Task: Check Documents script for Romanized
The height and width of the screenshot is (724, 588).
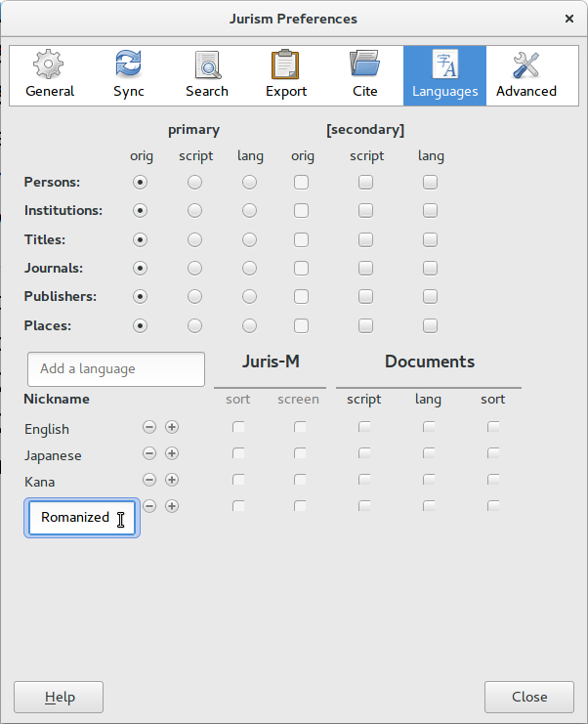Action: [364, 505]
